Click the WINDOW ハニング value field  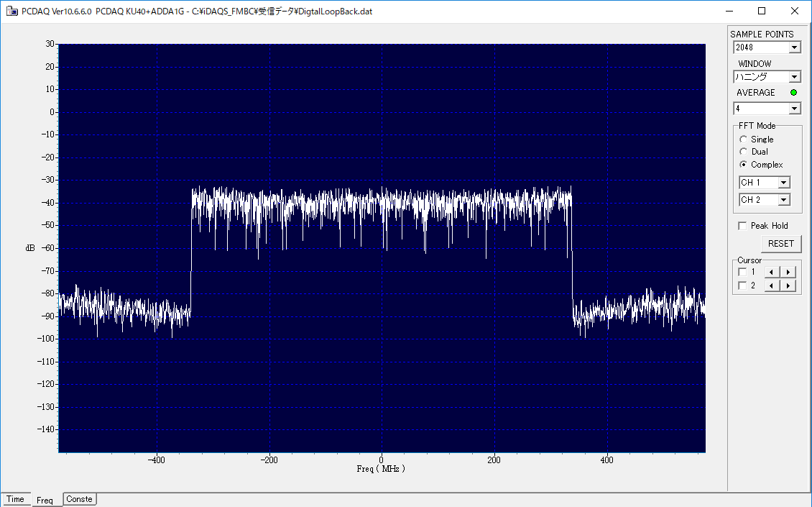[761, 77]
